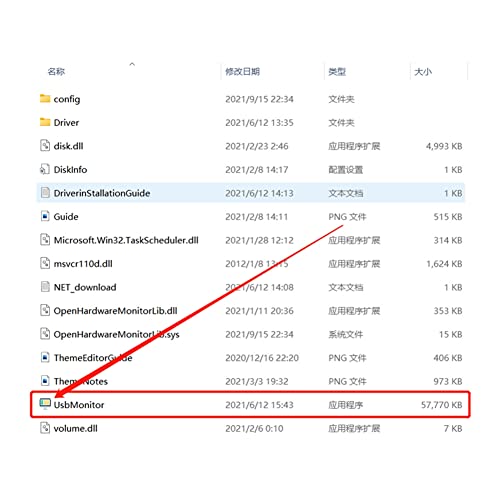
Task: Sort by the 大小 column header
Action: (423, 71)
